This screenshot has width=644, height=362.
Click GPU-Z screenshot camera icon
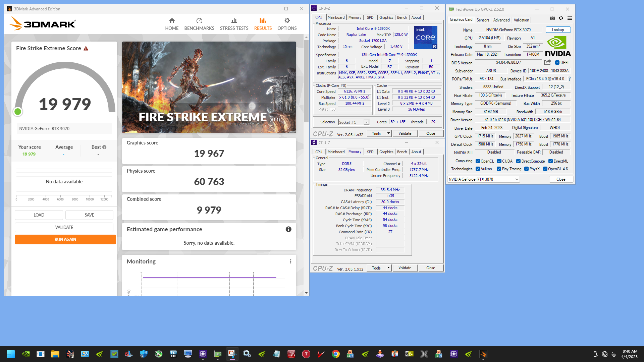coord(552,18)
